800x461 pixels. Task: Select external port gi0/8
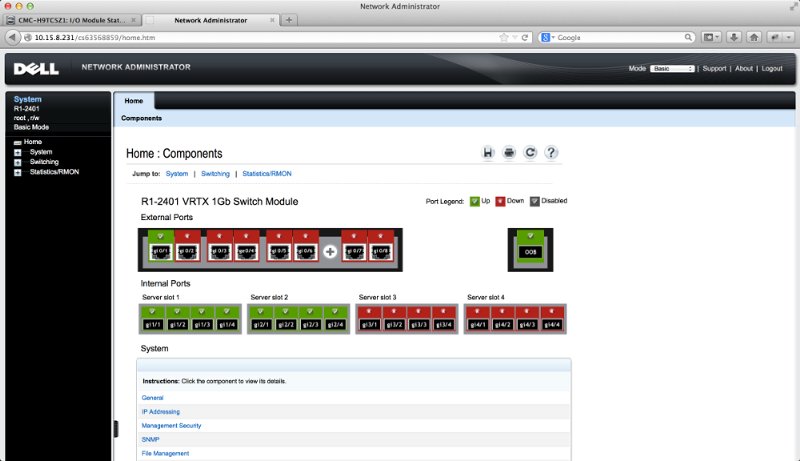(381, 246)
